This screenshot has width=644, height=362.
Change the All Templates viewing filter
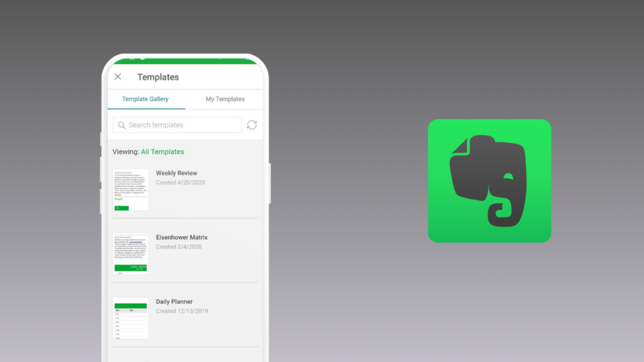162,152
